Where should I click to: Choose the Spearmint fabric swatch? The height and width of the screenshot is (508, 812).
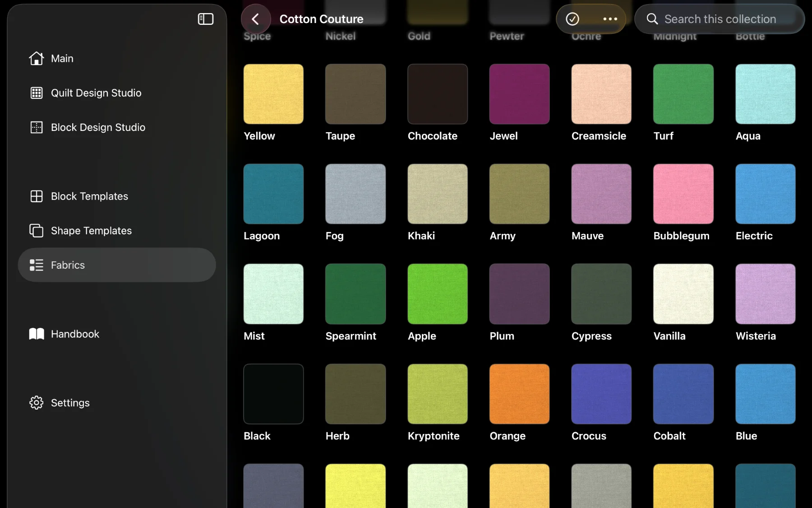tap(355, 294)
